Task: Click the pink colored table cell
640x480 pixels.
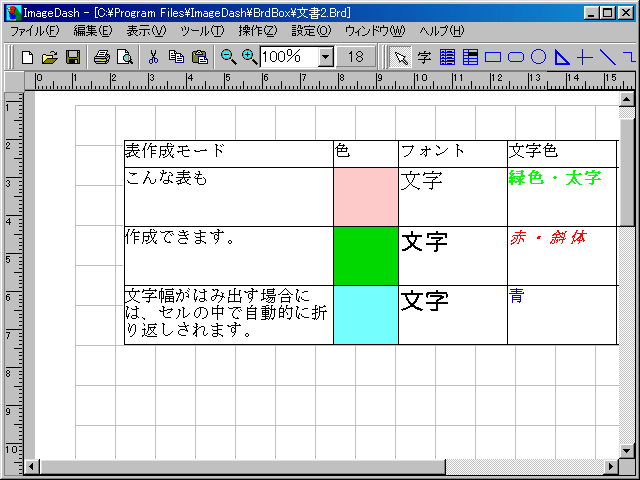Action: click(366, 197)
